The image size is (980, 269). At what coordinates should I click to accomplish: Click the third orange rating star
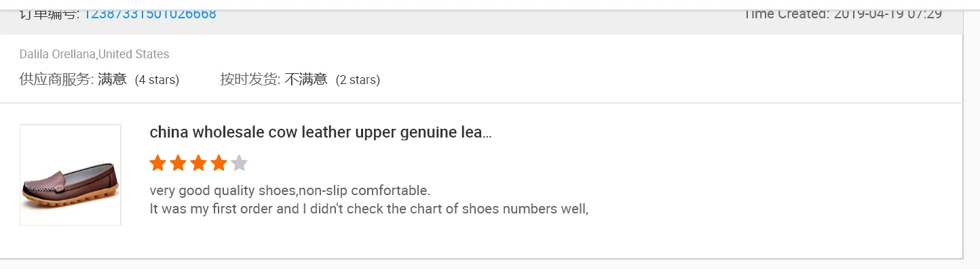[x=198, y=163]
